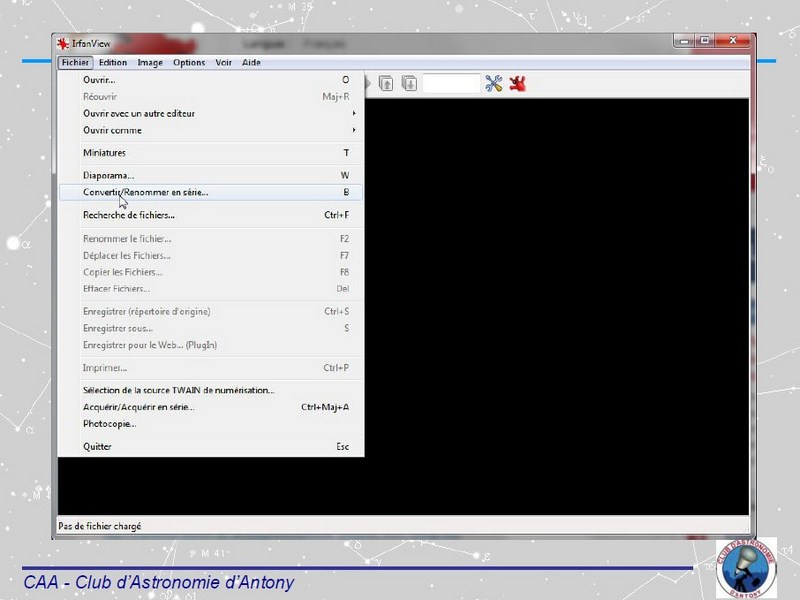Open the Voir menu
This screenshot has height=600, width=800.
[x=223, y=62]
